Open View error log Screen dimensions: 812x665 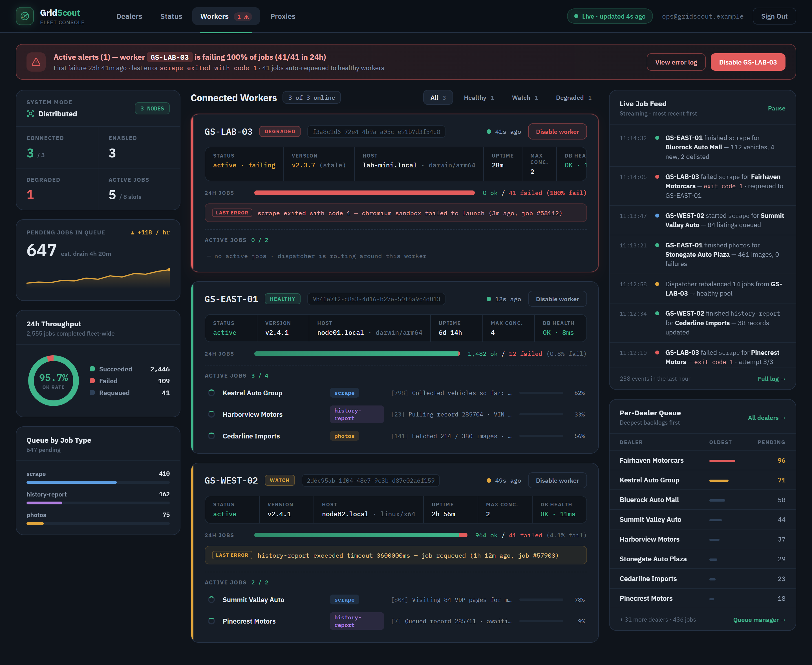pyautogui.click(x=676, y=62)
